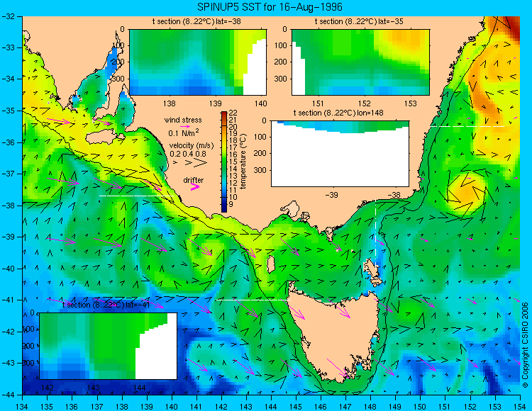Click the 't section (8..22°C) lon=148' heading
This screenshot has height=411, width=532.
(338, 113)
